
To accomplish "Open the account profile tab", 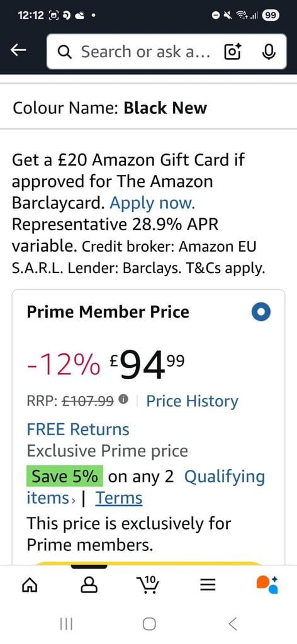I will [89, 585].
